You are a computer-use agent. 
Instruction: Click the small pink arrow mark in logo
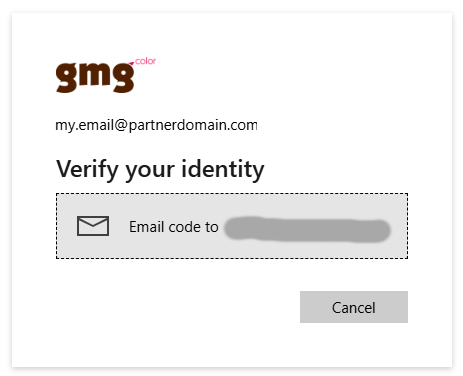pos(132,63)
